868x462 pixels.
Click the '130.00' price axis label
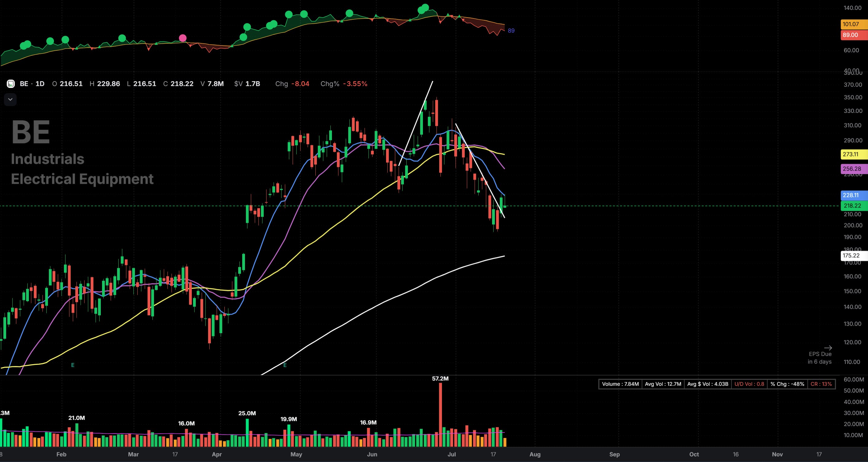(853, 324)
